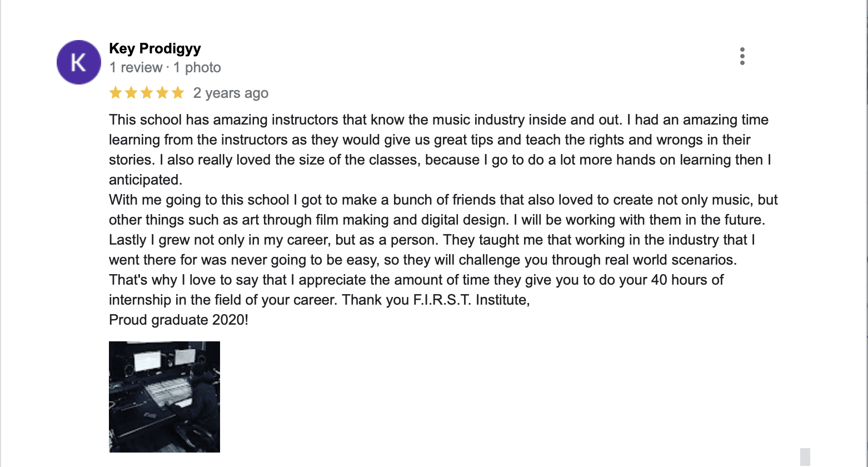Click 'F.I.R.S.T. Institute' in the review text
This screenshot has height=467, width=868.
coord(471,300)
